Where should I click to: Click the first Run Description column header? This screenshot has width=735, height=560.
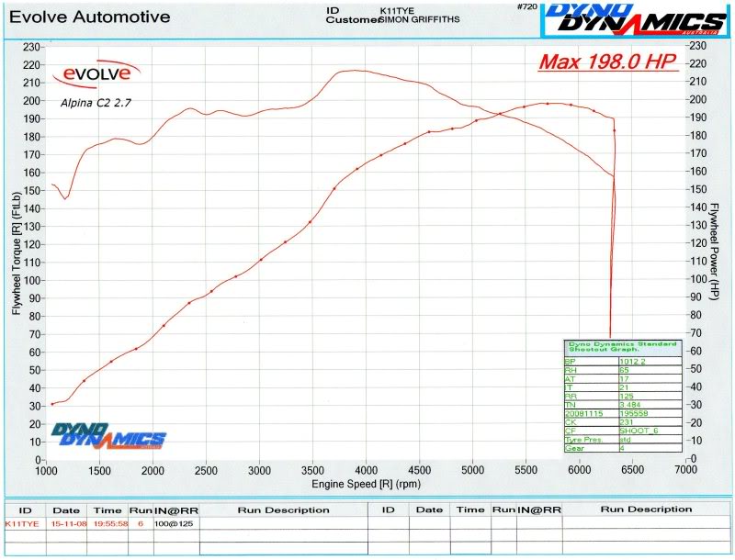tap(283, 509)
